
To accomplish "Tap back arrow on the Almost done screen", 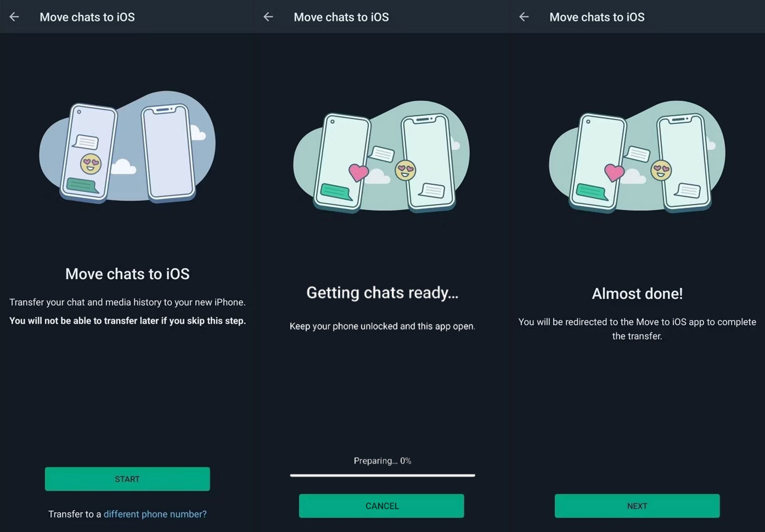I will [x=524, y=17].
